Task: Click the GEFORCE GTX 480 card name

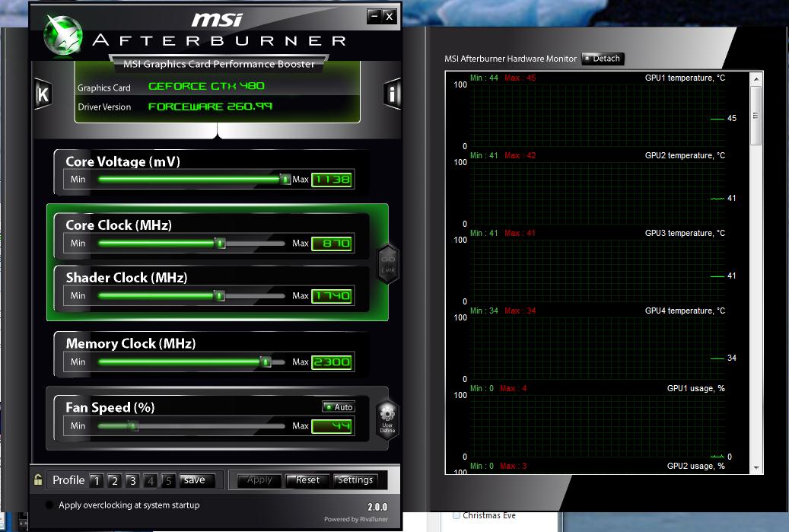Action: tap(206, 86)
